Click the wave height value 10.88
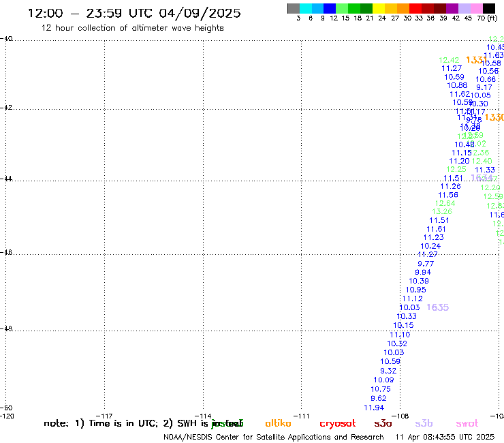 [x=457, y=85]
